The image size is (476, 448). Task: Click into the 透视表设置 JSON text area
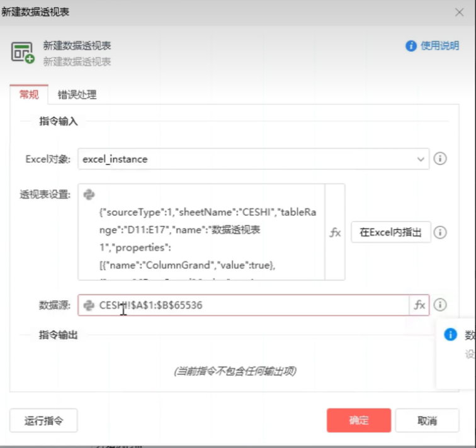click(x=201, y=232)
